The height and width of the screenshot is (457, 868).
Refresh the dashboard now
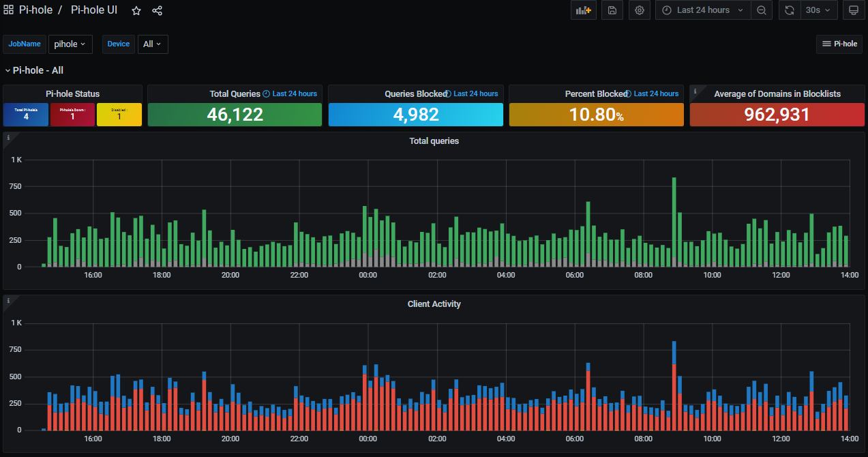[x=790, y=10]
